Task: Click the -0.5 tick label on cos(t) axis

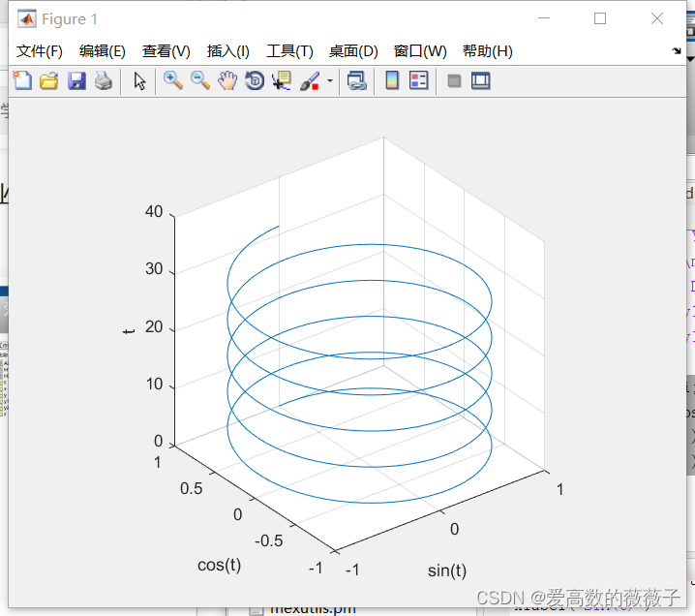Action: point(268,541)
